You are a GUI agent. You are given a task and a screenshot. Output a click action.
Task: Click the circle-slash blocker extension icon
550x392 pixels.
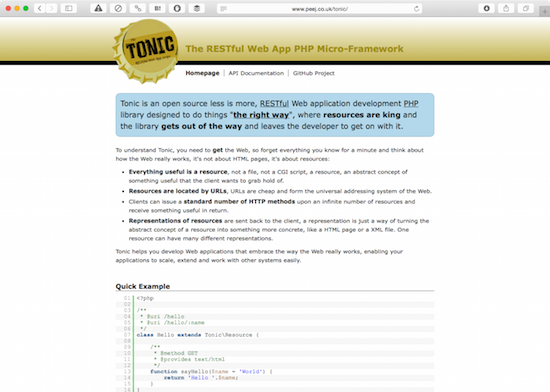pos(118,8)
